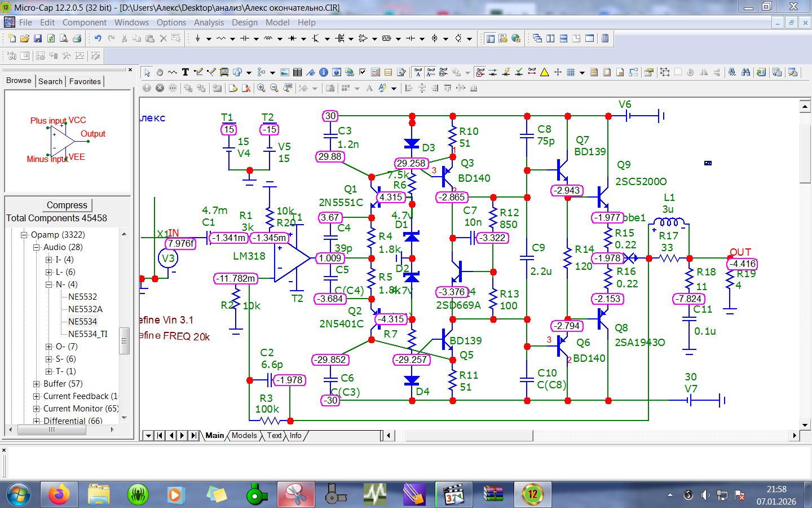Click the blue Info mode icon
The image size is (812, 508).
coord(324,72)
